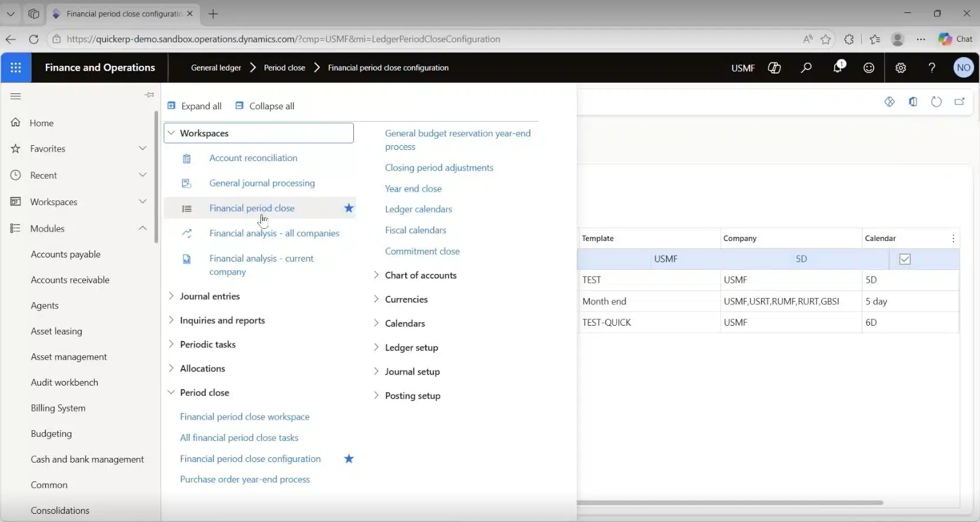Open the help question mark icon
Screen dimensions: 980x522
click(932, 68)
